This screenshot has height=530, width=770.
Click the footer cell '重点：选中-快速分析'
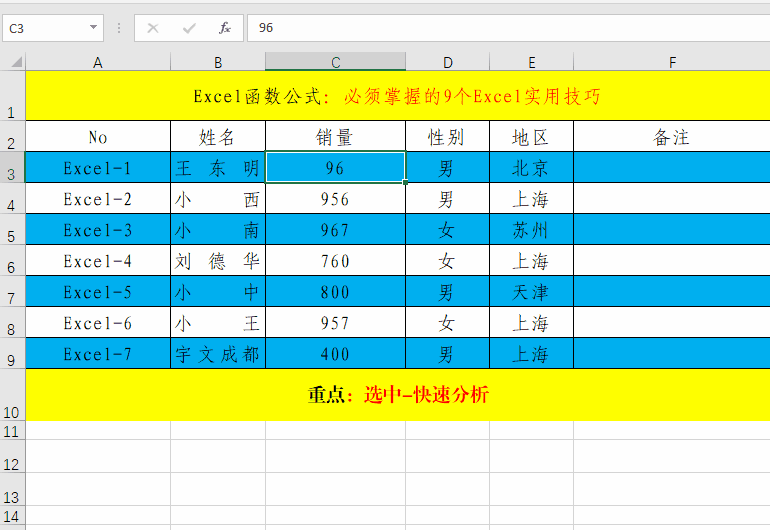(x=398, y=394)
